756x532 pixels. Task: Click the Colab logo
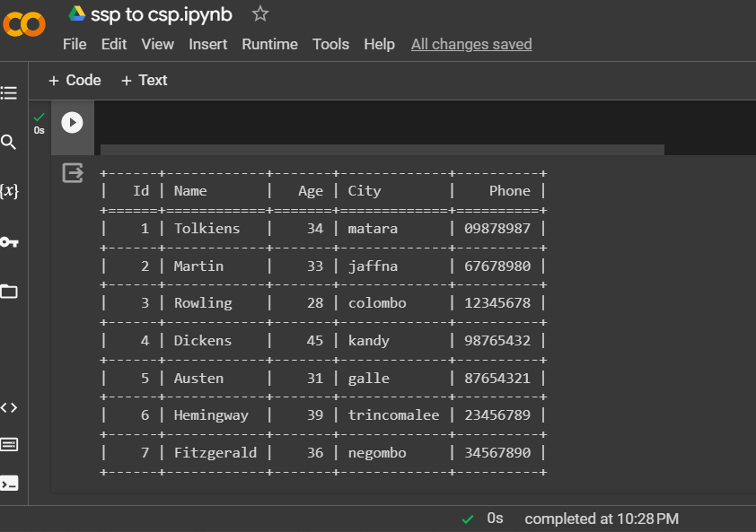pyautogui.click(x=24, y=23)
